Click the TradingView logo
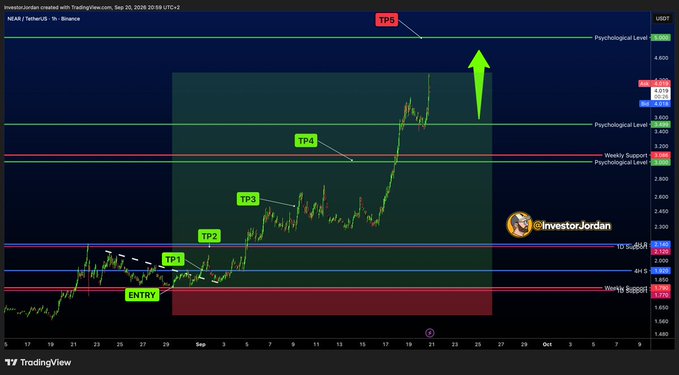 38,362
